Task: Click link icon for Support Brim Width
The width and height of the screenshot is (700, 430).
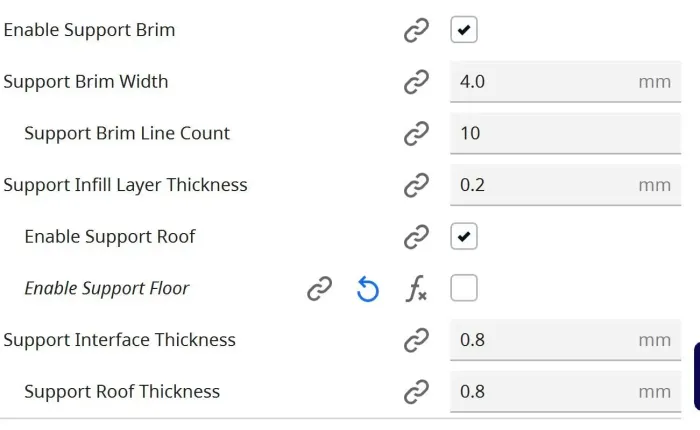Action: tap(416, 82)
